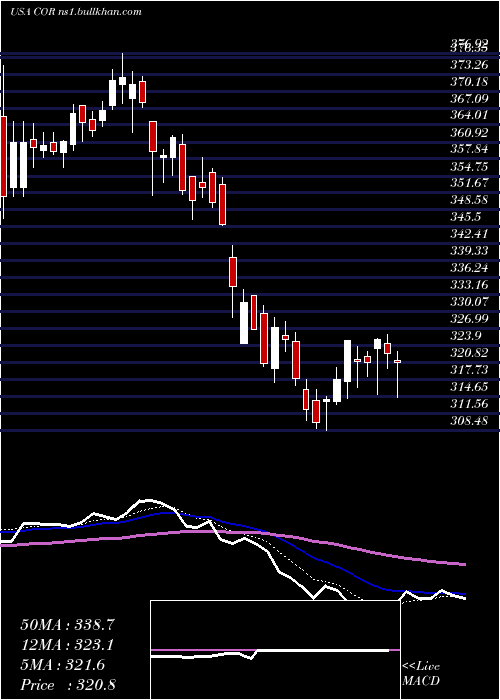The height and width of the screenshot is (700, 500).
Task: Click the Price : 320.8 label
Action: click(x=68, y=685)
